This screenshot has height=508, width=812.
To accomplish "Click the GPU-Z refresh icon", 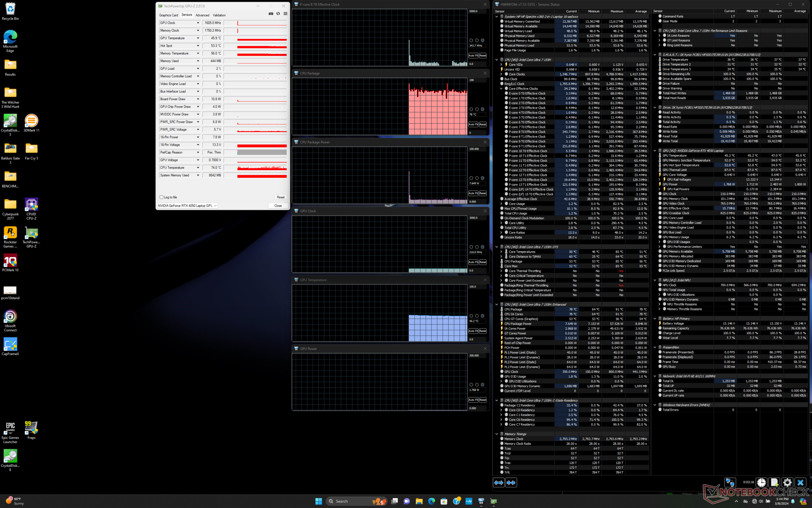I will (x=278, y=14).
